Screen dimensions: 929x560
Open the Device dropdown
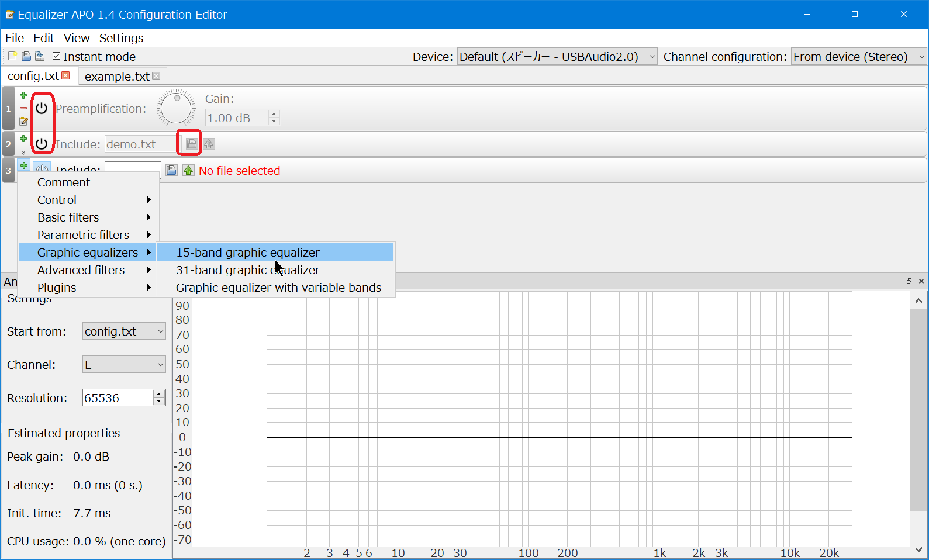[557, 57]
